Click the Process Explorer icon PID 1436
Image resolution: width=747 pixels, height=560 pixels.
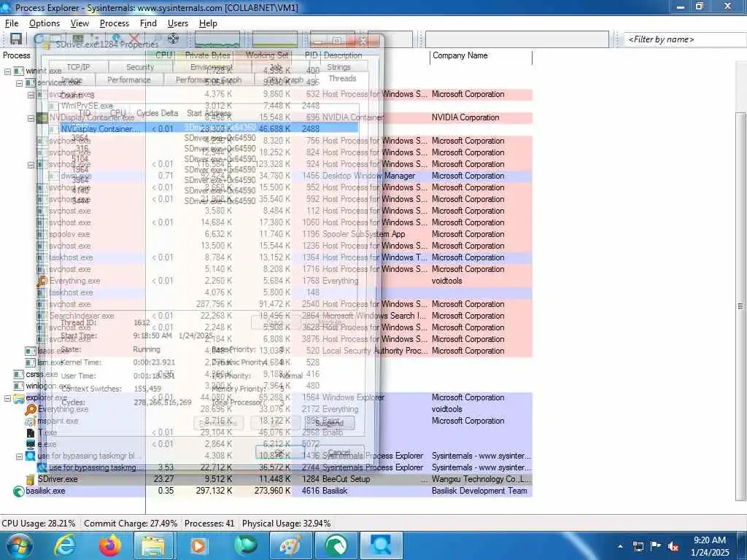(31, 456)
